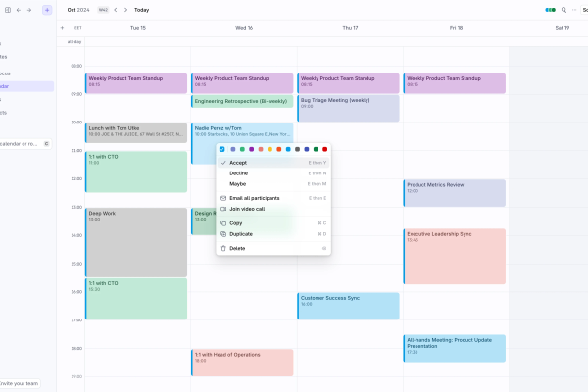Open the three-dots more options icon
588x392 pixels.
[574, 10]
